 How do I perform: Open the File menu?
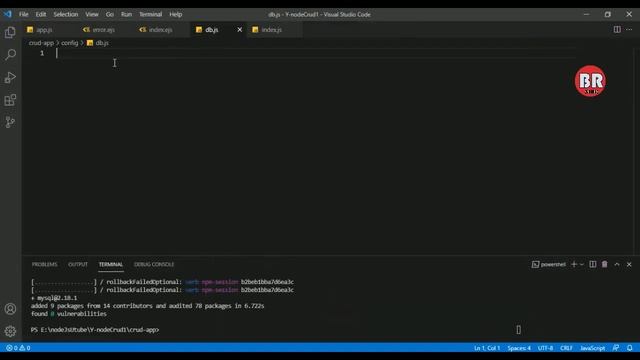coord(24,14)
